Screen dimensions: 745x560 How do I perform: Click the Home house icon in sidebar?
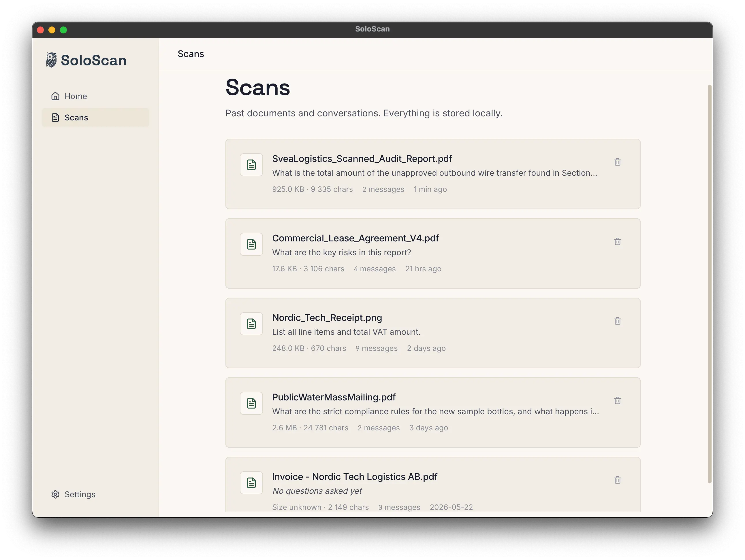(55, 96)
